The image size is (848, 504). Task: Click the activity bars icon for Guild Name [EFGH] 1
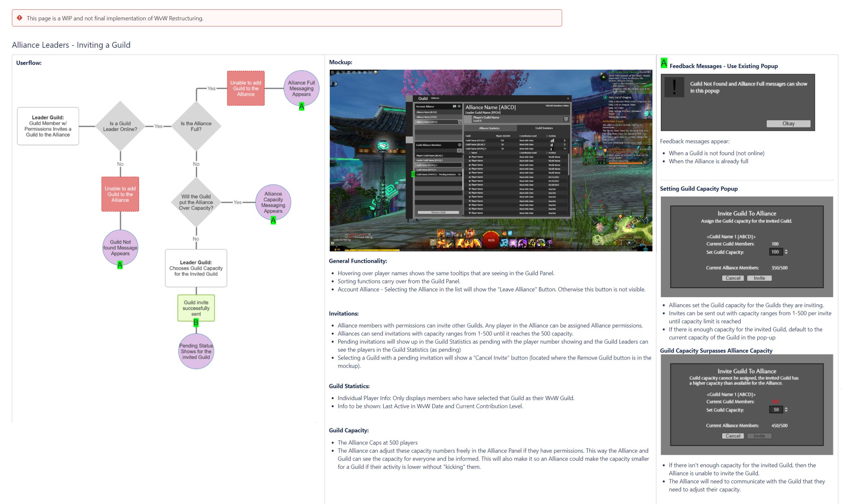pos(552,141)
